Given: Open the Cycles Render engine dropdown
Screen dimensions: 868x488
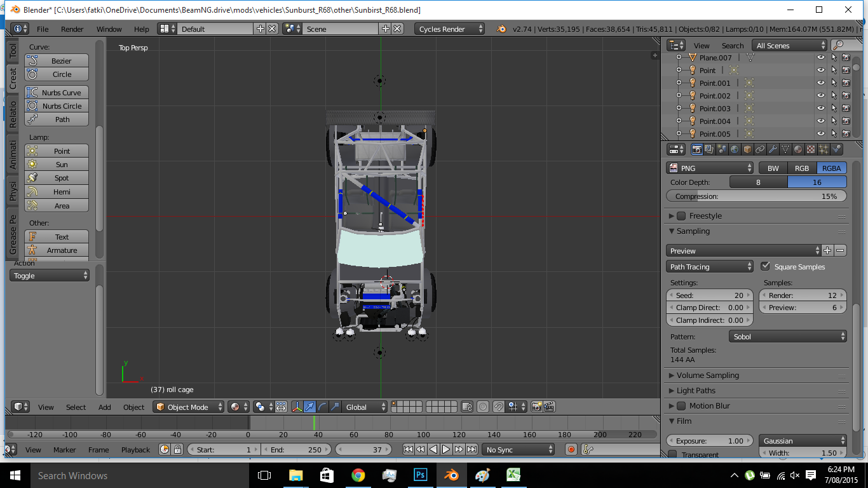Looking at the screenshot, I should [x=449, y=29].
